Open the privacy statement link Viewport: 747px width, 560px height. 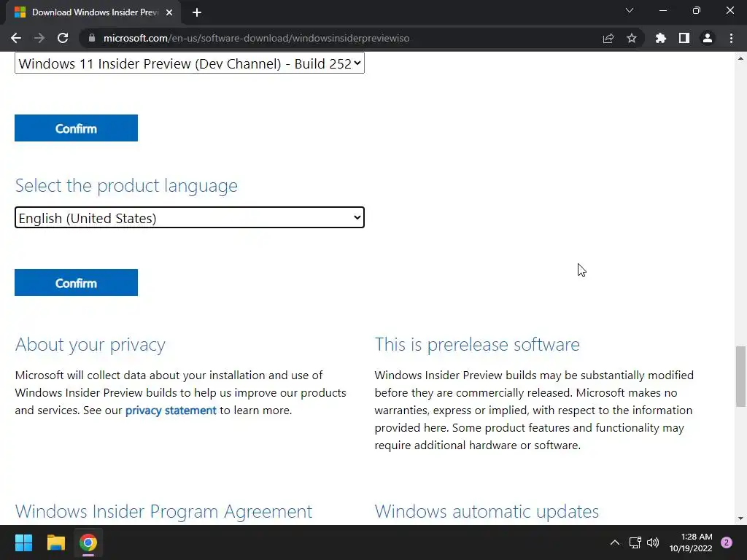point(171,411)
